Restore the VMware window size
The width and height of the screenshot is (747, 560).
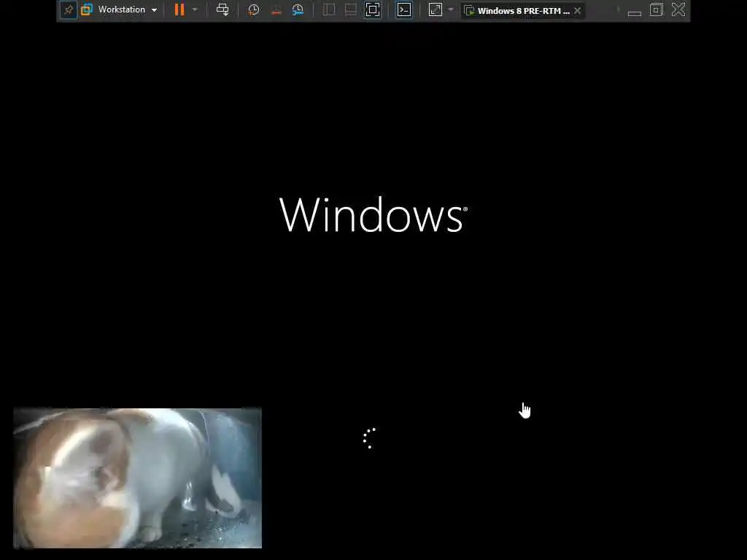click(656, 9)
